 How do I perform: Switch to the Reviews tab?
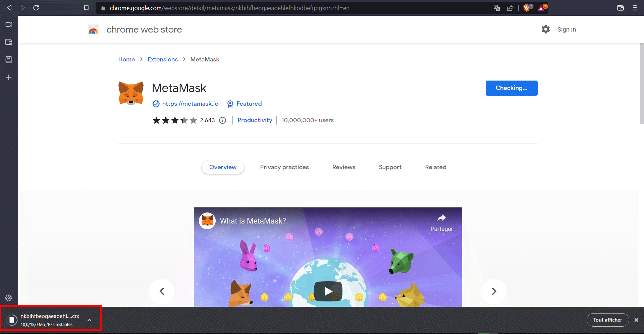pyautogui.click(x=344, y=167)
